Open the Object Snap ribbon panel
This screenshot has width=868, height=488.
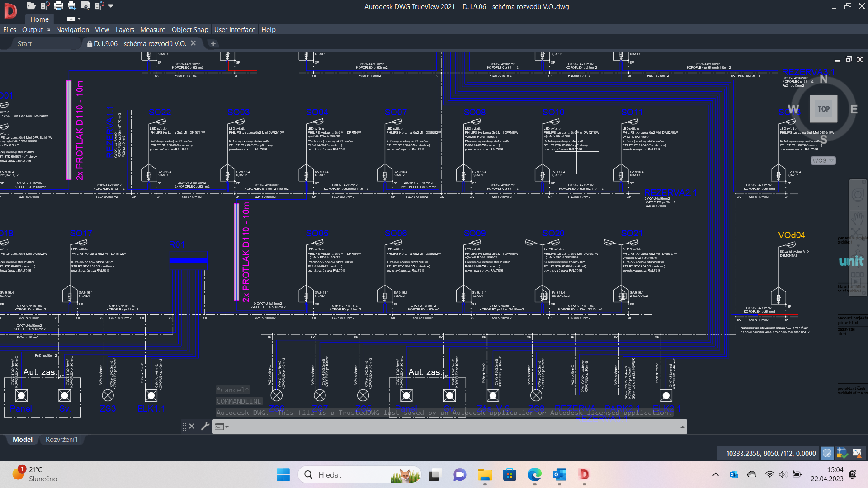pos(190,30)
